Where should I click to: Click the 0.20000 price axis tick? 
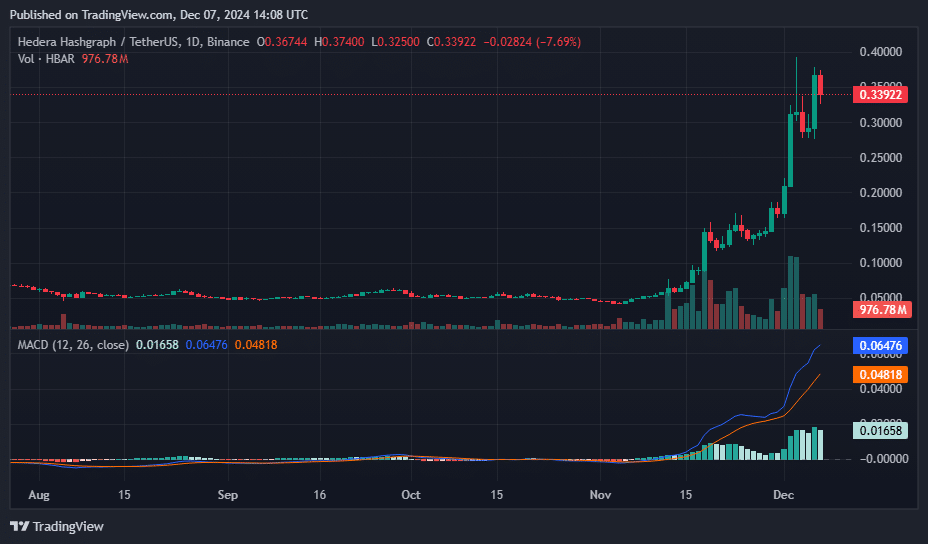881,192
